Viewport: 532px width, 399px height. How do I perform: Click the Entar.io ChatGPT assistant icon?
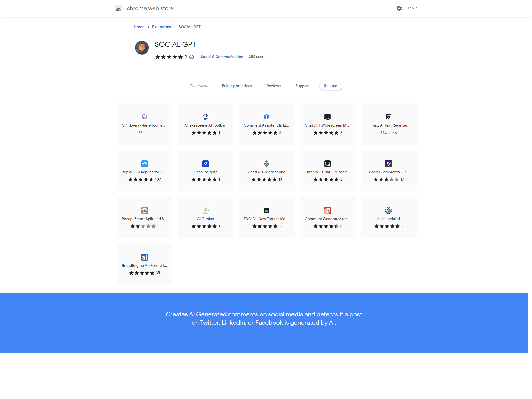328,164
